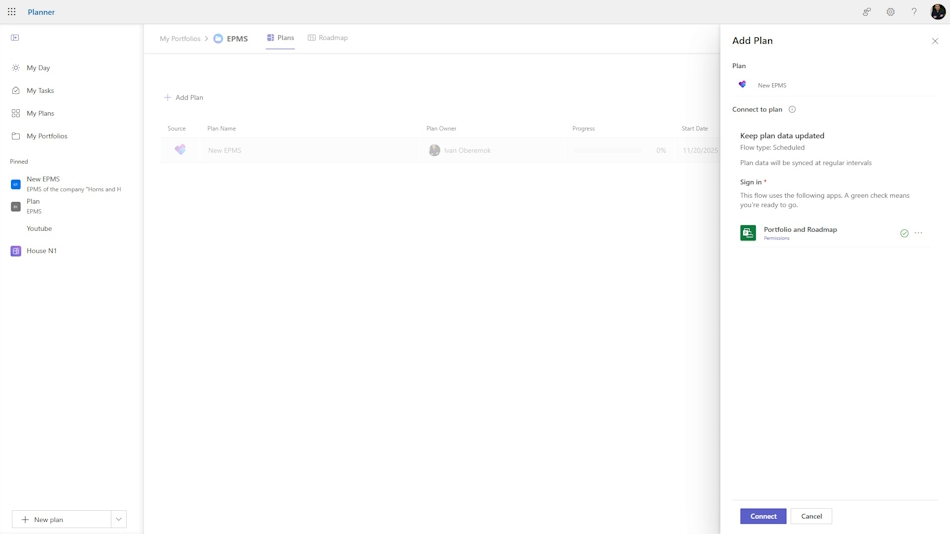Switch to the Plans tab
The height and width of the screenshot is (534, 950).
280,38
